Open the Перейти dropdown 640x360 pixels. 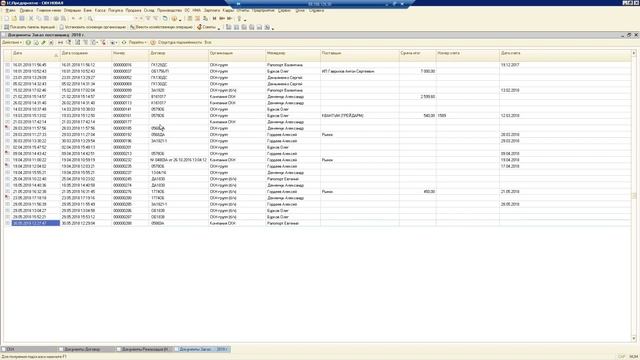coord(137,42)
